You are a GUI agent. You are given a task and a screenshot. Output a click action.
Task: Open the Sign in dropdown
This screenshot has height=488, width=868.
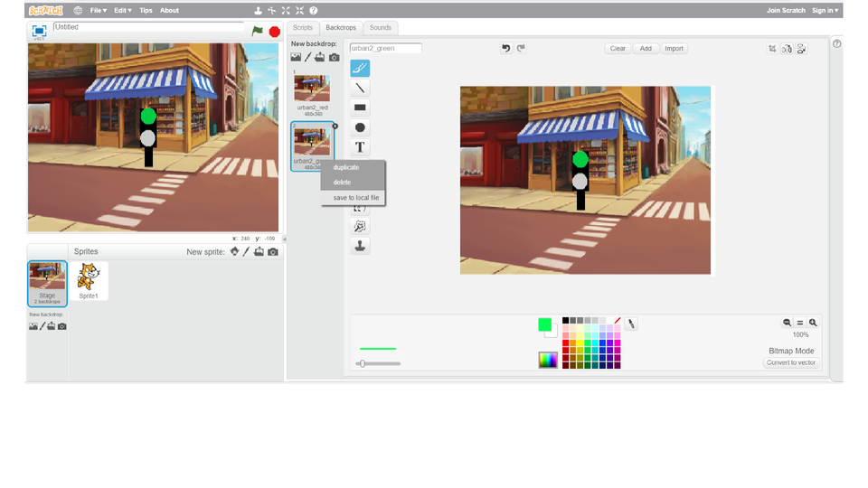pyautogui.click(x=825, y=11)
